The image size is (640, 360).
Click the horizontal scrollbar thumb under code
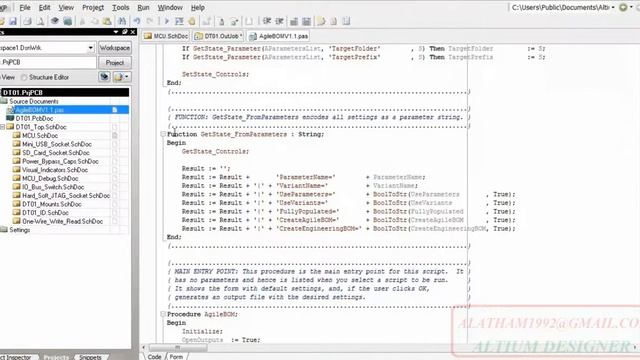click(x=178, y=348)
